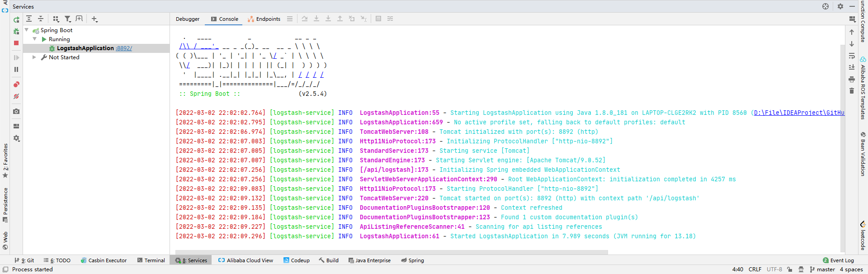This screenshot has height=274, width=868.
Task: Open the Terminal tool window
Action: click(151, 260)
